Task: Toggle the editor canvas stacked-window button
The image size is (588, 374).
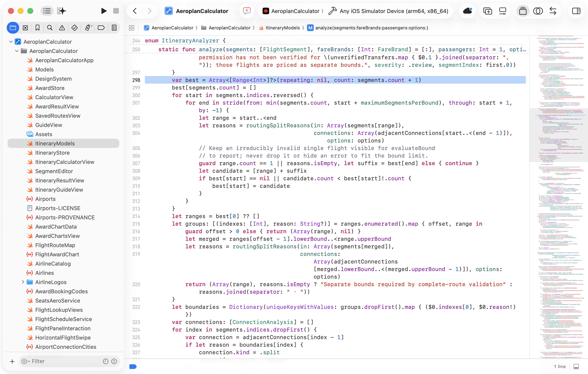Action: point(522,11)
